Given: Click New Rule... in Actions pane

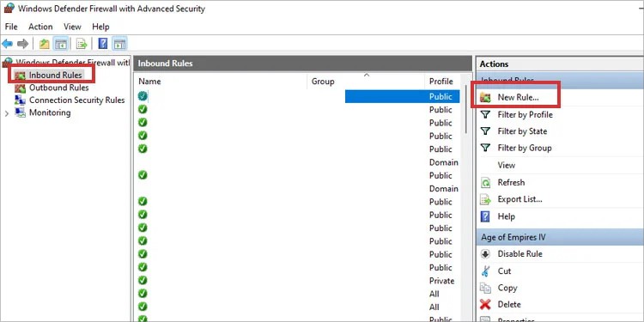Looking at the screenshot, I should click(x=518, y=97).
